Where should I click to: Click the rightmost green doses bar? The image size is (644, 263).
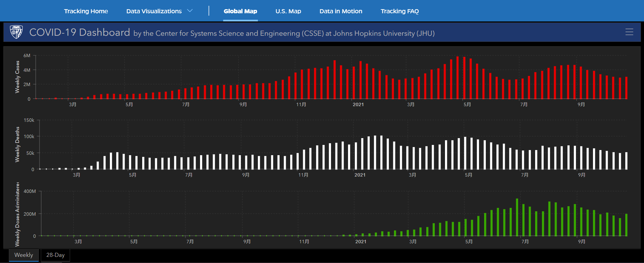(x=626, y=225)
